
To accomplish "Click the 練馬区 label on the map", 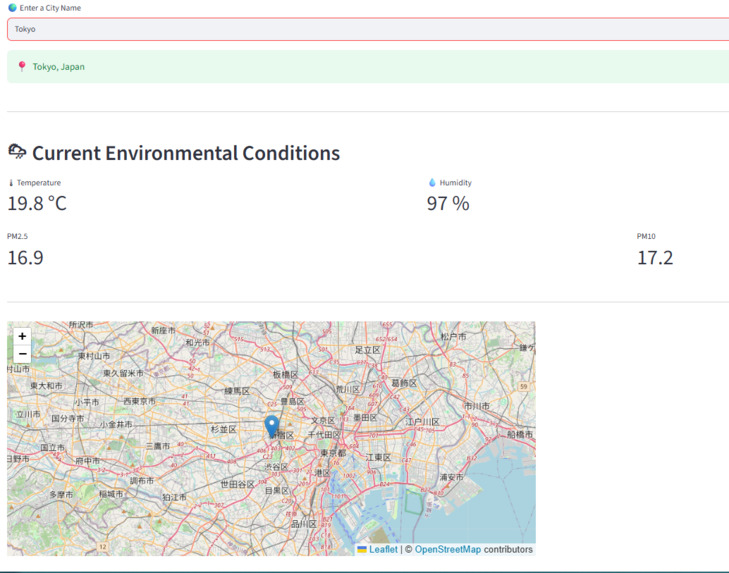I will [x=237, y=391].
